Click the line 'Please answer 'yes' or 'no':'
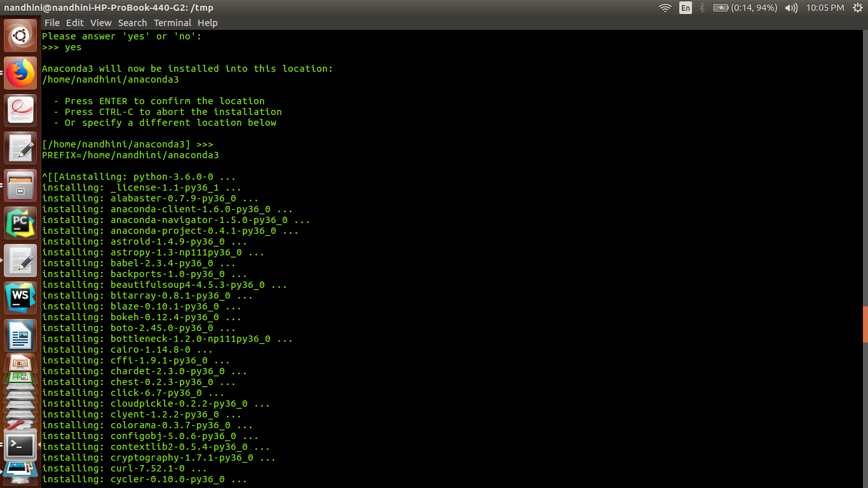The width and height of the screenshot is (868, 488). [x=121, y=36]
